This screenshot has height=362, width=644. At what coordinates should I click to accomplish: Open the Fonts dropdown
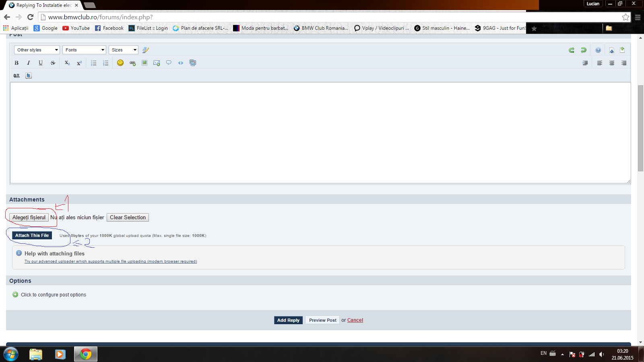coord(84,50)
